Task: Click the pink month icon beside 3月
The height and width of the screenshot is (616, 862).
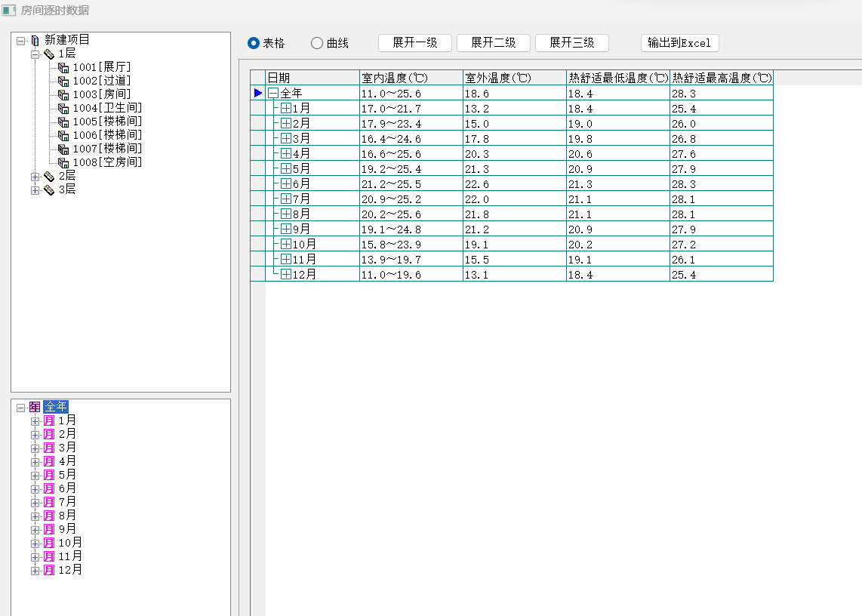Action: click(x=49, y=448)
